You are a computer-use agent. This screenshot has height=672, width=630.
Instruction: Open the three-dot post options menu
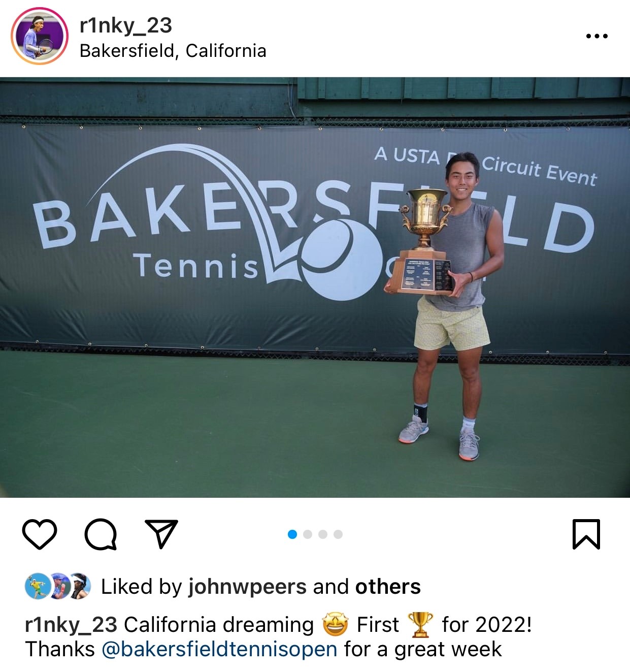click(596, 36)
